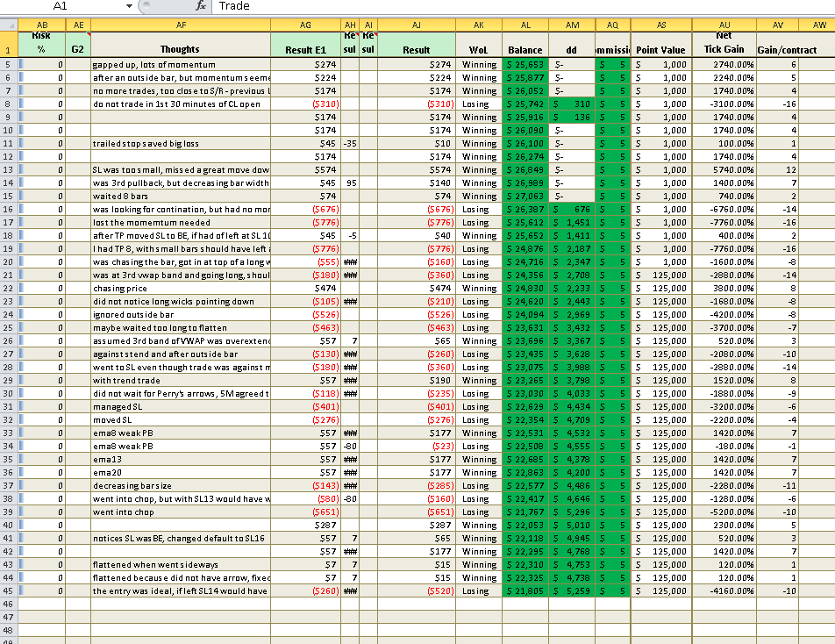Select column header AE
The height and width of the screenshot is (644, 835).
[x=78, y=25]
